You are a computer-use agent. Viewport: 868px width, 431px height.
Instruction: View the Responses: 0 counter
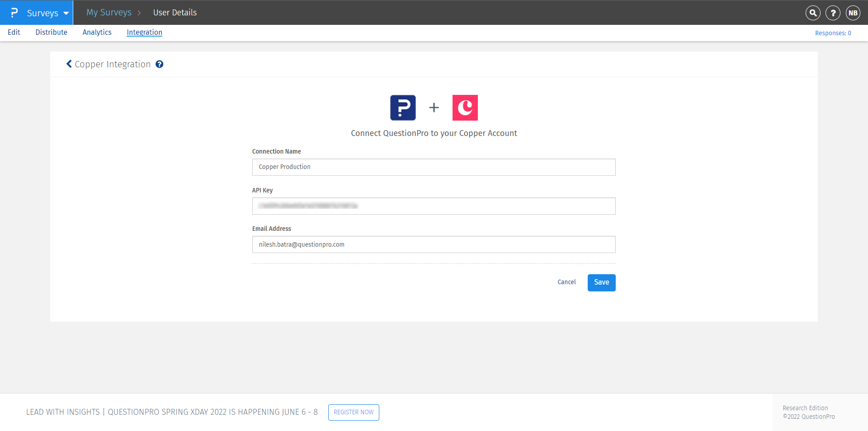click(833, 33)
